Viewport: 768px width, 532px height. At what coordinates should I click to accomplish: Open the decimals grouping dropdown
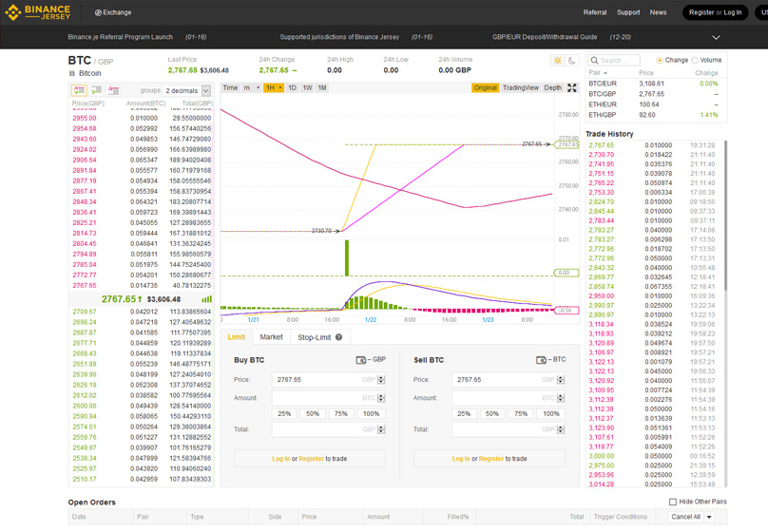(x=206, y=90)
